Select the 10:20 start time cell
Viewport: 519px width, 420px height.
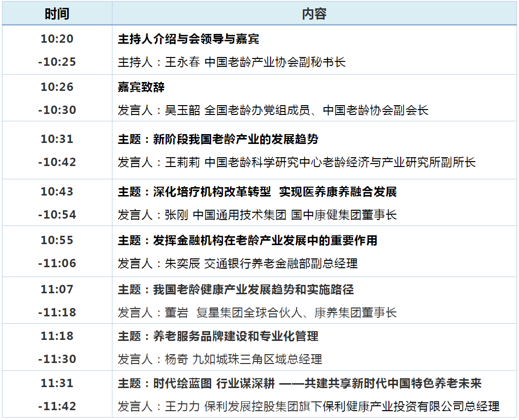57,39
